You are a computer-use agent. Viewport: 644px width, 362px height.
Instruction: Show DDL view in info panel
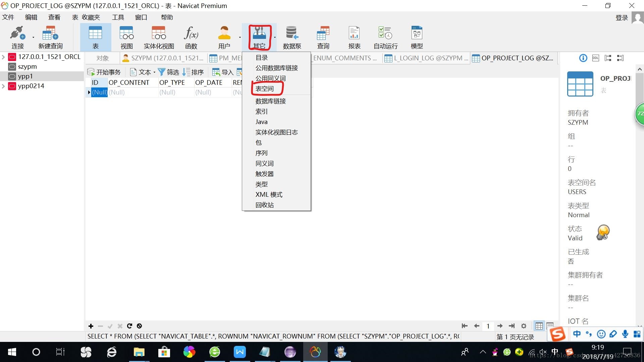[x=595, y=58]
